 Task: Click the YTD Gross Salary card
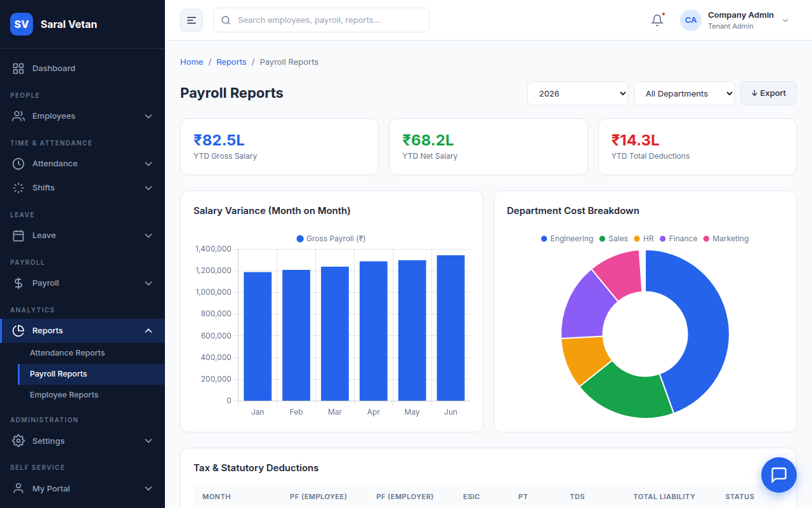[279, 146]
